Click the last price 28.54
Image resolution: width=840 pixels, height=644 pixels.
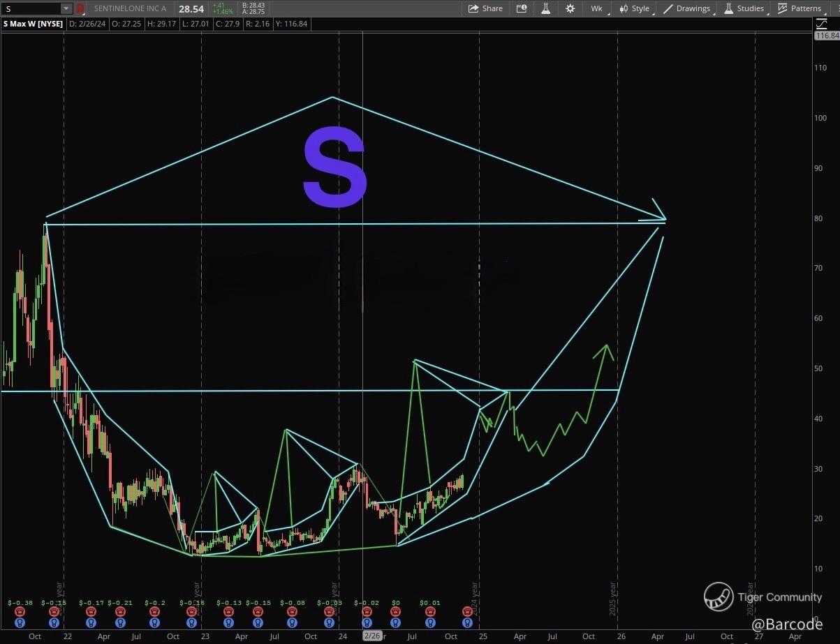pos(191,8)
